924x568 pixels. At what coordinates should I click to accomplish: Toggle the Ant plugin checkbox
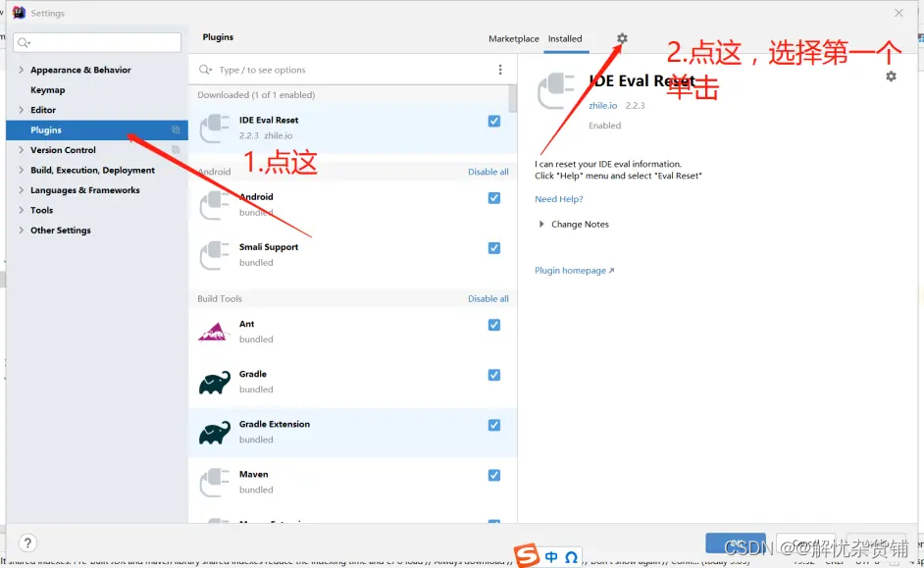[x=494, y=325]
